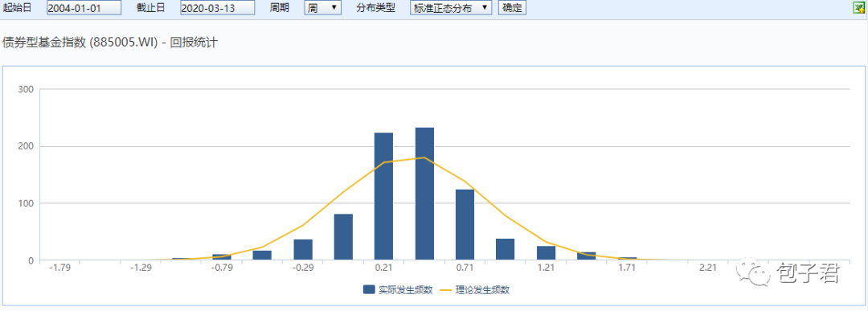Image resolution: width=868 pixels, height=311 pixels.
Task: Click the bar above the -0.79 label
Action: pyautogui.click(x=222, y=257)
